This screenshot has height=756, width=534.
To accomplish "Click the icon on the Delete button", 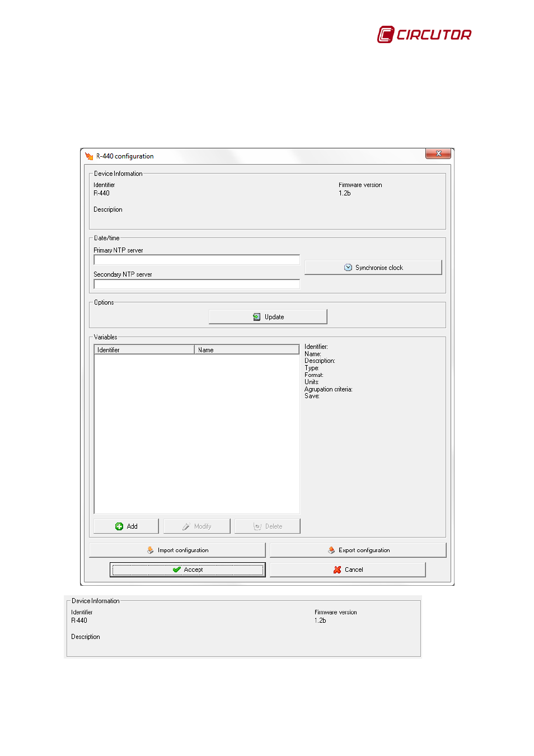I will (x=257, y=526).
